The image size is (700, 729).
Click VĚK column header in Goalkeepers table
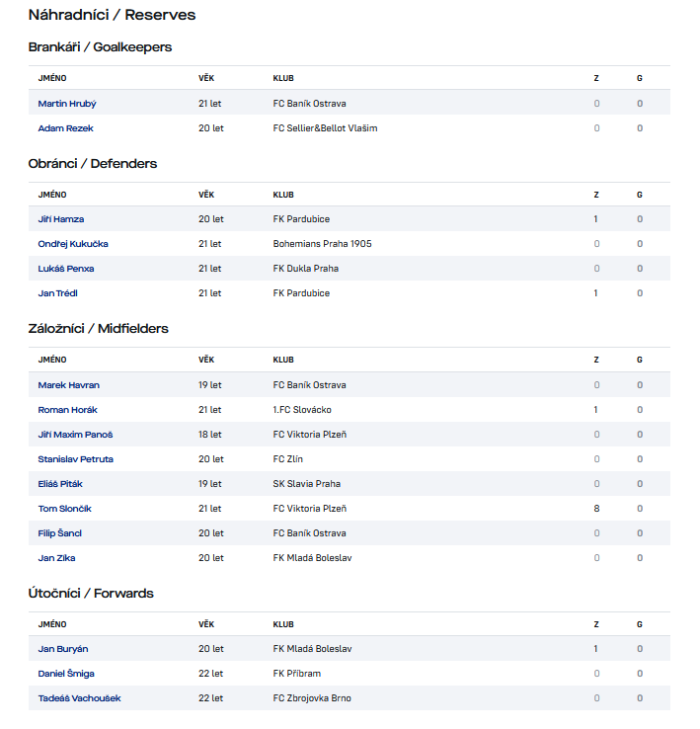coord(206,78)
